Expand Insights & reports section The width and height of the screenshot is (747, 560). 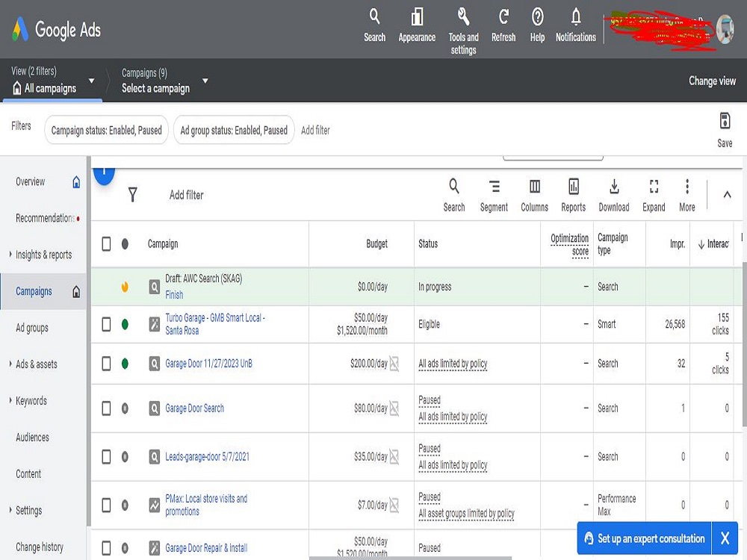click(10, 255)
